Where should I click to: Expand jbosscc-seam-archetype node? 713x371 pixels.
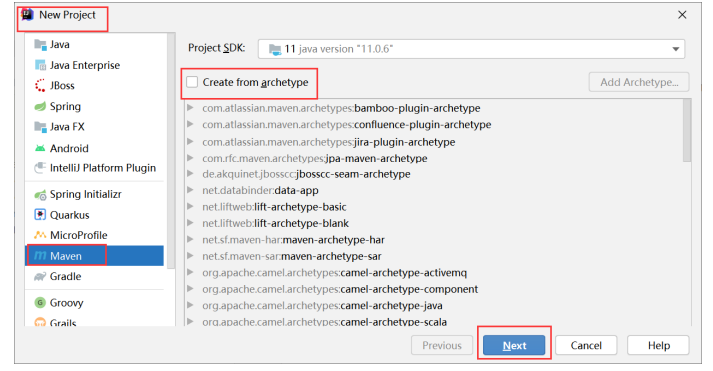[191, 174]
